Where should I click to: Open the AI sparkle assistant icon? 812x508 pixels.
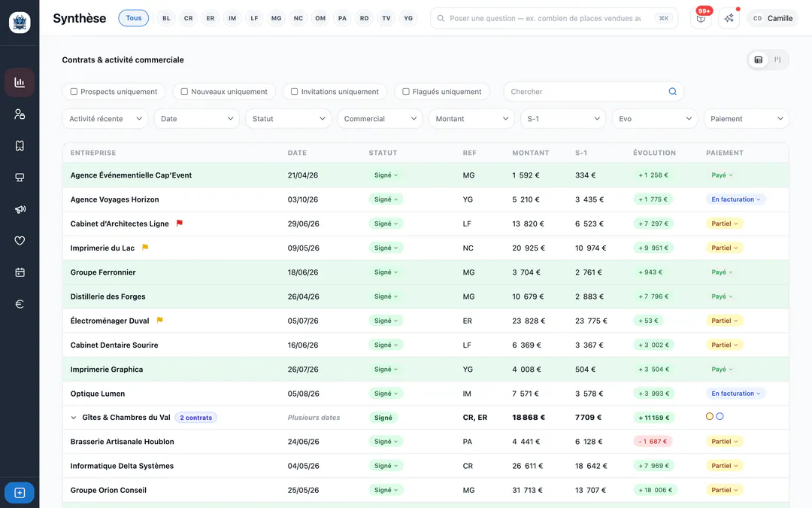729,18
